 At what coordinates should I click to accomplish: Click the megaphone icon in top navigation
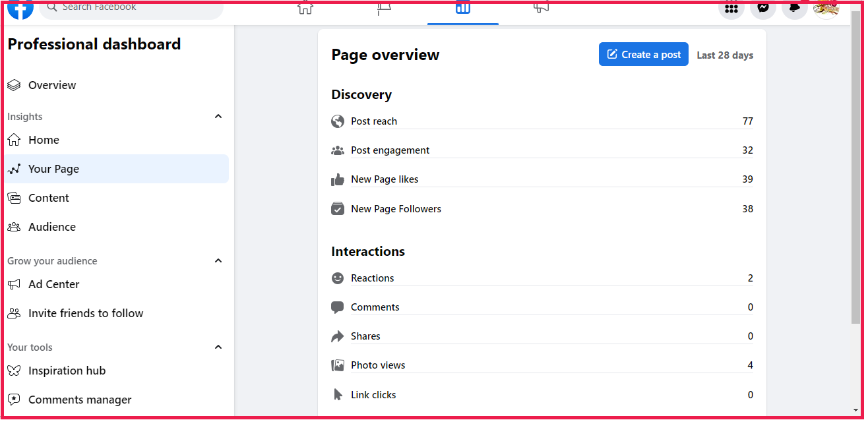click(542, 9)
